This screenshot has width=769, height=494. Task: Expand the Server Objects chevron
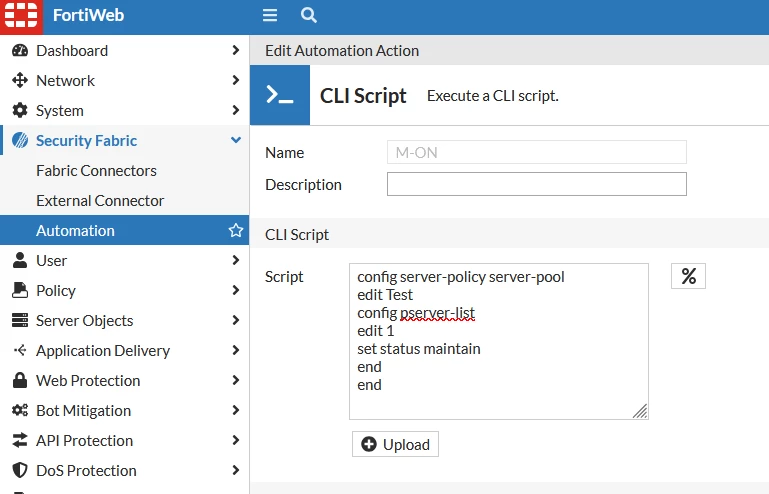235,320
